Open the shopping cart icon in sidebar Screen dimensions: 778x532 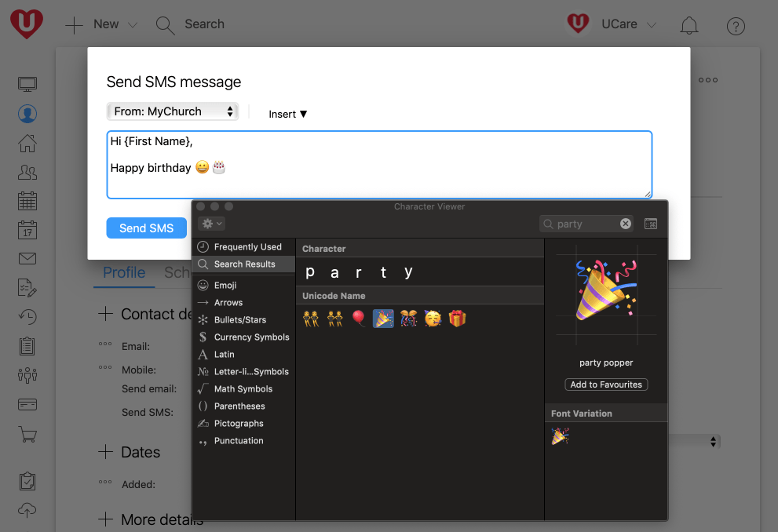(27, 435)
